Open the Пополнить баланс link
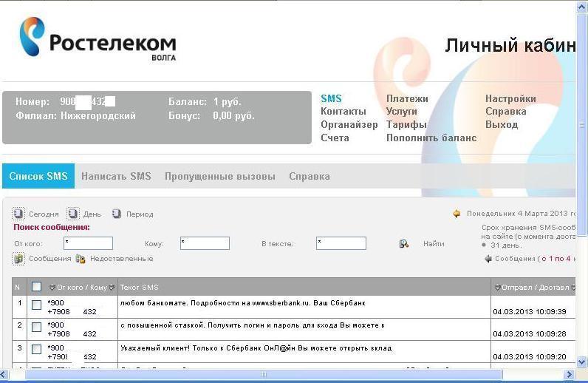The image size is (588, 383). click(431, 138)
